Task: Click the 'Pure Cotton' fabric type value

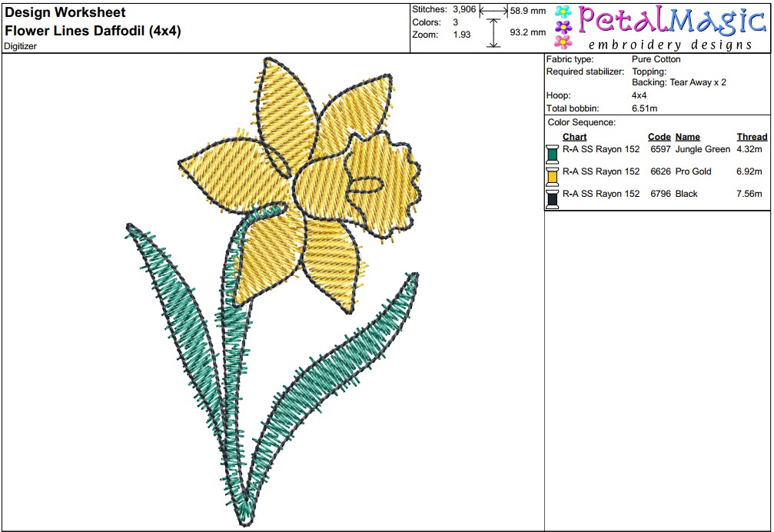Action: click(656, 59)
